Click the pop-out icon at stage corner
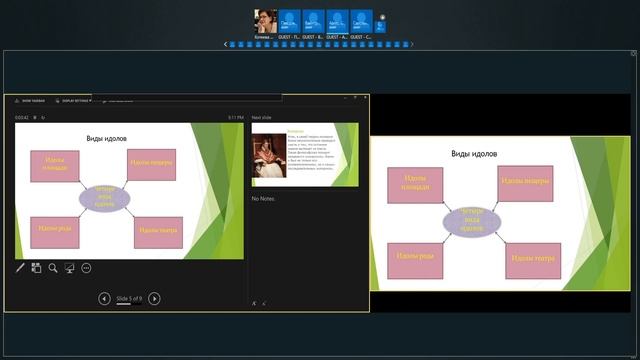640x360 pixels. pos(633,53)
